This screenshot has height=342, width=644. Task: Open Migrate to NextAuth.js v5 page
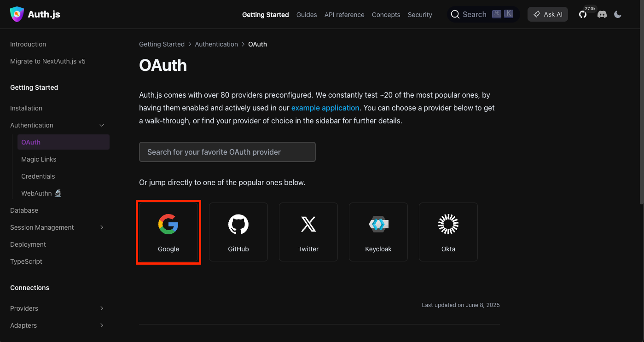click(x=48, y=61)
